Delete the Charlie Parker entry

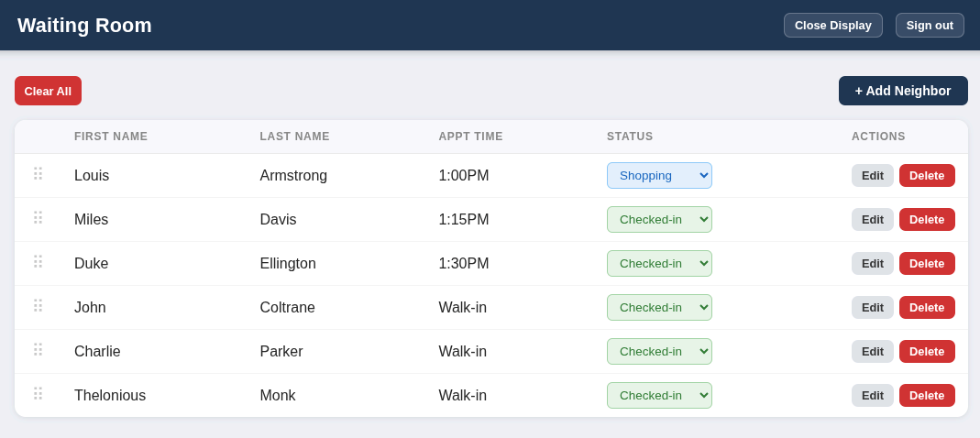pos(927,351)
